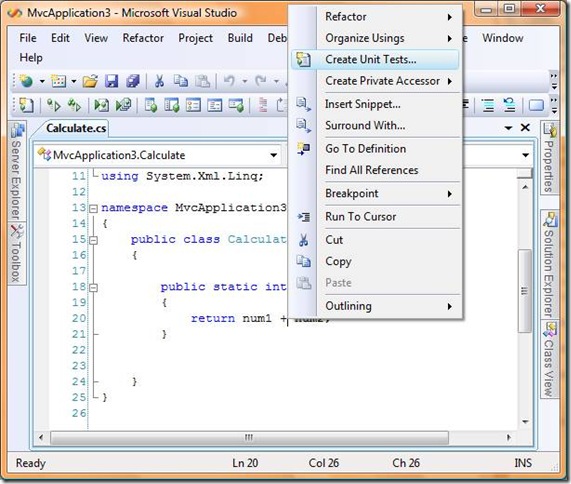
Task: Choose Find All References
Action: (x=375, y=170)
